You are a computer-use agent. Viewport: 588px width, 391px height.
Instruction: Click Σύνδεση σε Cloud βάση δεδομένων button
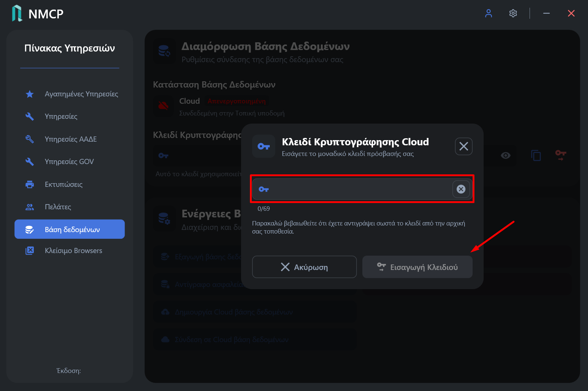255,340
